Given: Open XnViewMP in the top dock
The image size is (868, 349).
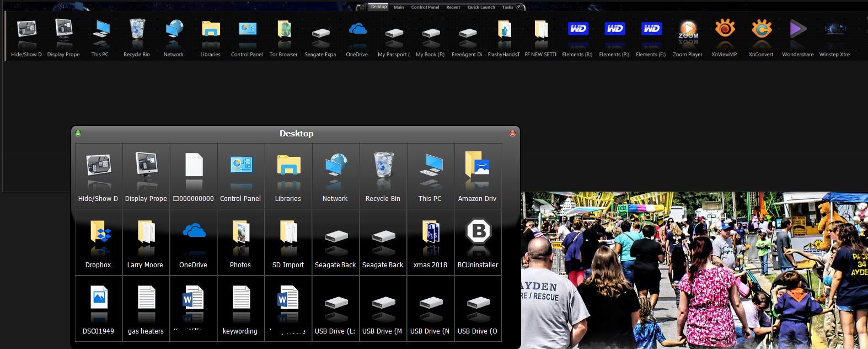Looking at the screenshot, I should pos(724,31).
